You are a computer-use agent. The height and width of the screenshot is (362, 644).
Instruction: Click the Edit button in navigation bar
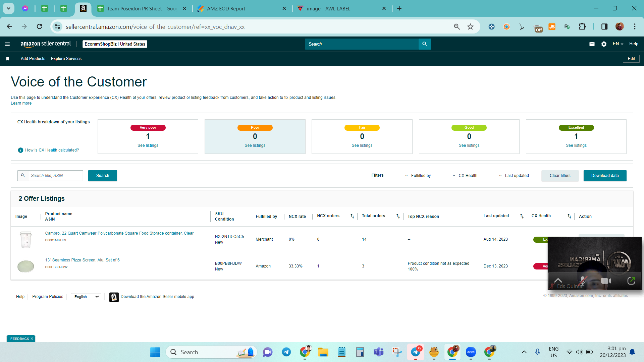631,59
